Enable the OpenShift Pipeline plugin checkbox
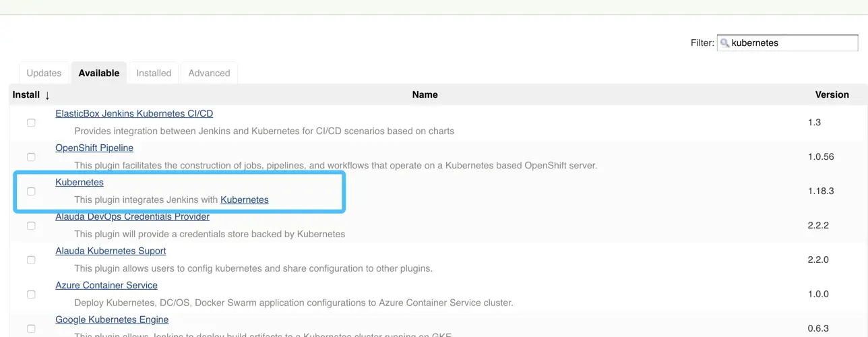 [31, 157]
